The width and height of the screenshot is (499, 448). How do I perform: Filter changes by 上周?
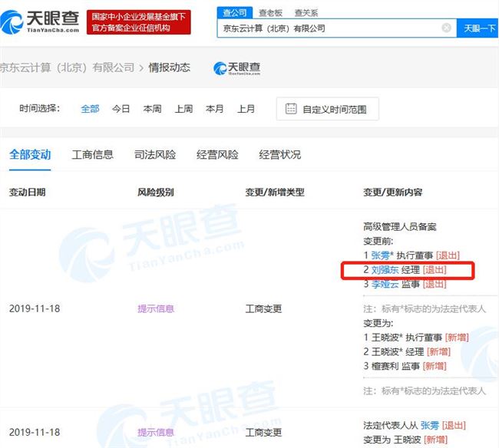pyautogui.click(x=183, y=109)
